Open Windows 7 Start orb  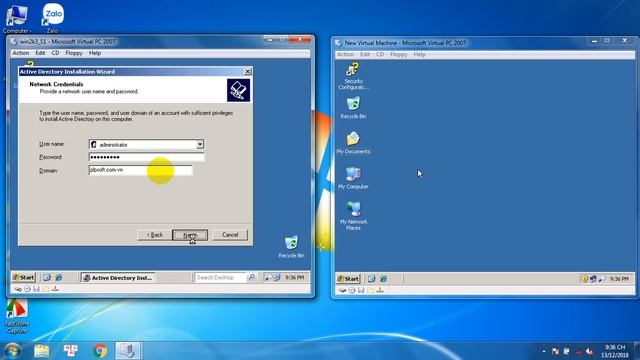12,350
